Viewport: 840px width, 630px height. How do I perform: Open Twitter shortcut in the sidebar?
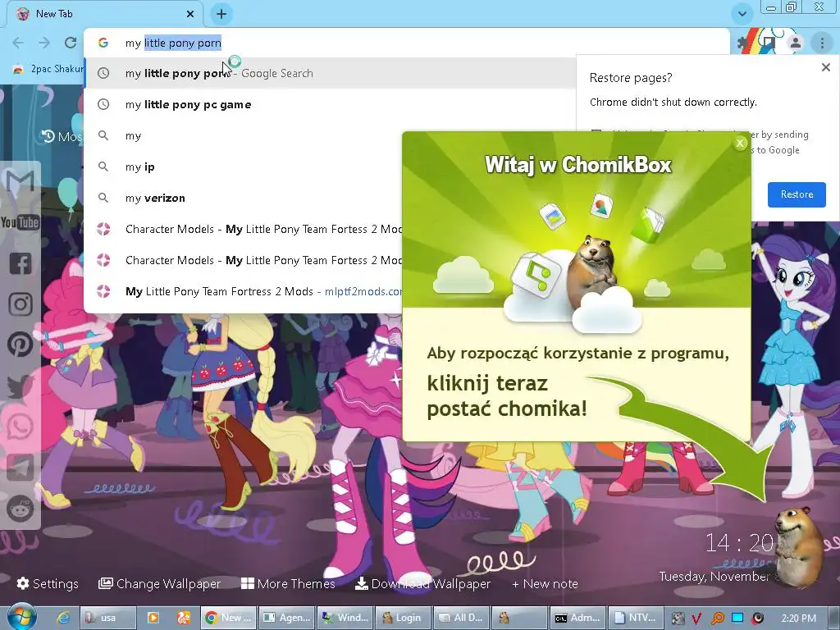(21, 386)
